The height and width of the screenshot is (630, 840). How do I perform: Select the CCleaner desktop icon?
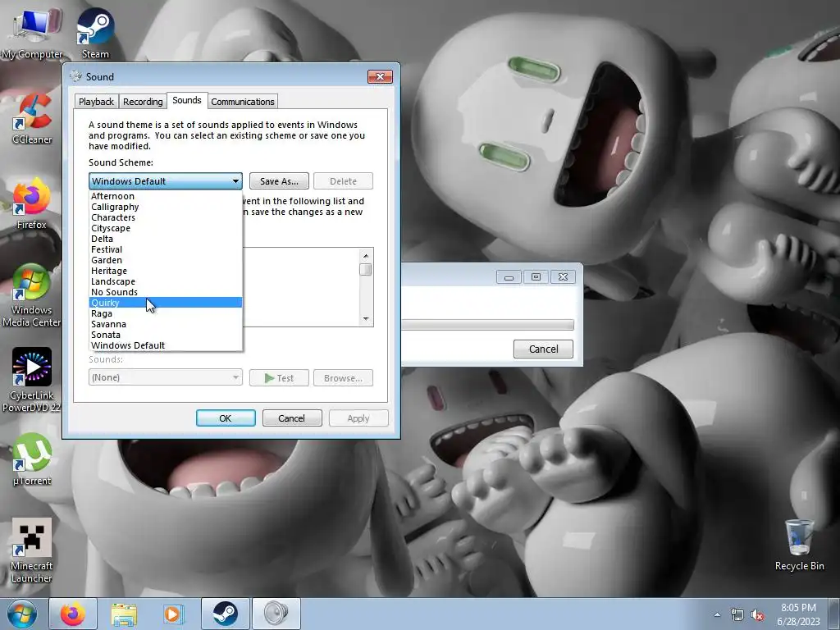pos(32,119)
